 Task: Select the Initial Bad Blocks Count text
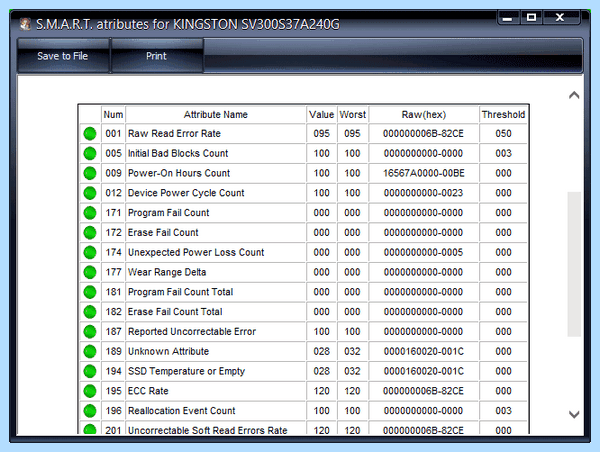pyautogui.click(x=178, y=153)
